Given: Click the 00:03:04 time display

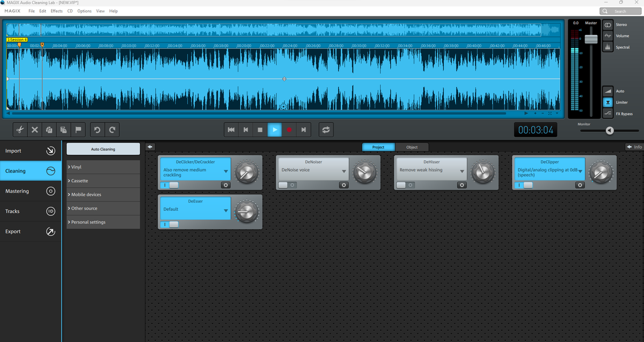Looking at the screenshot, I should pos(535,130).
